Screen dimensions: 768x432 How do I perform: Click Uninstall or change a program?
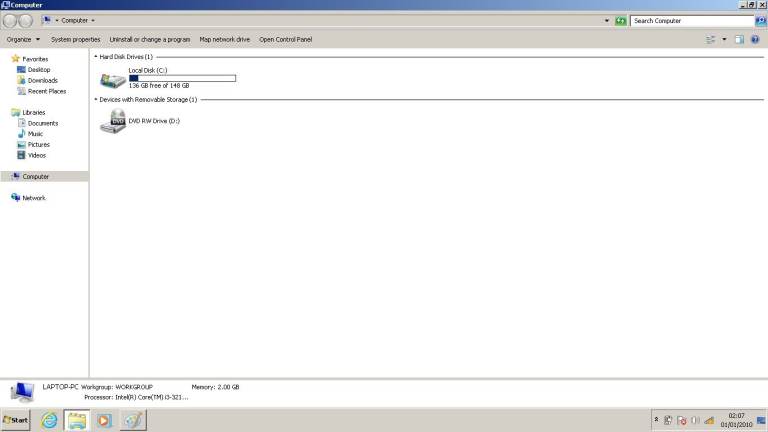coord(150,39)
